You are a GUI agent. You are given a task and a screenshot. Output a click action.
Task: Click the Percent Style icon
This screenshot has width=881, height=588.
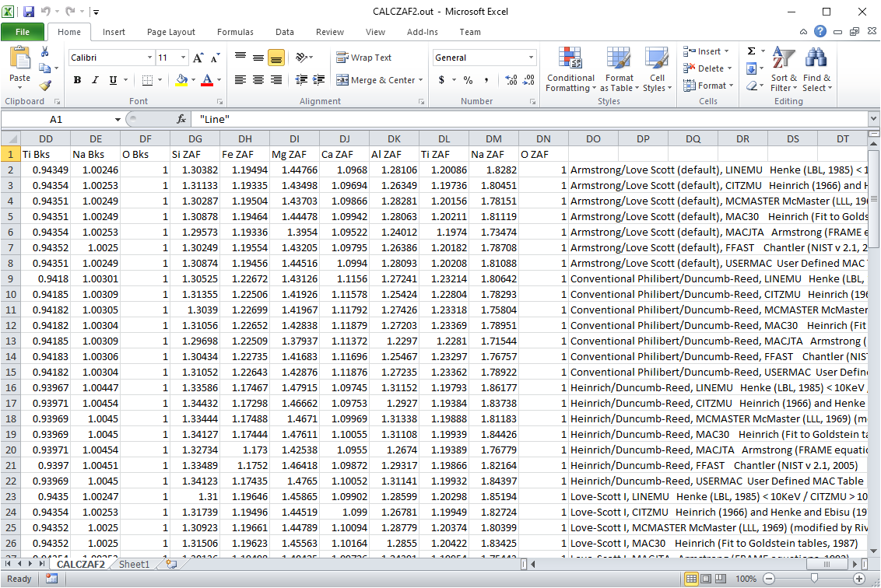tap(468, 80)
